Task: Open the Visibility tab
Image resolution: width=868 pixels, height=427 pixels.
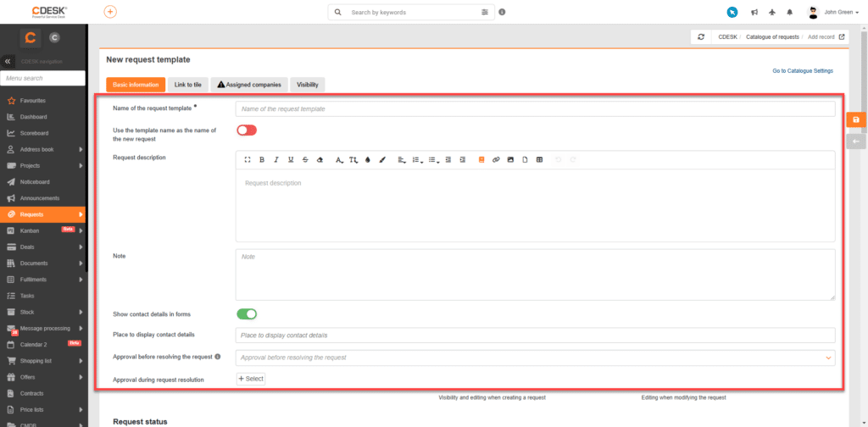Action: click(307, 85)
